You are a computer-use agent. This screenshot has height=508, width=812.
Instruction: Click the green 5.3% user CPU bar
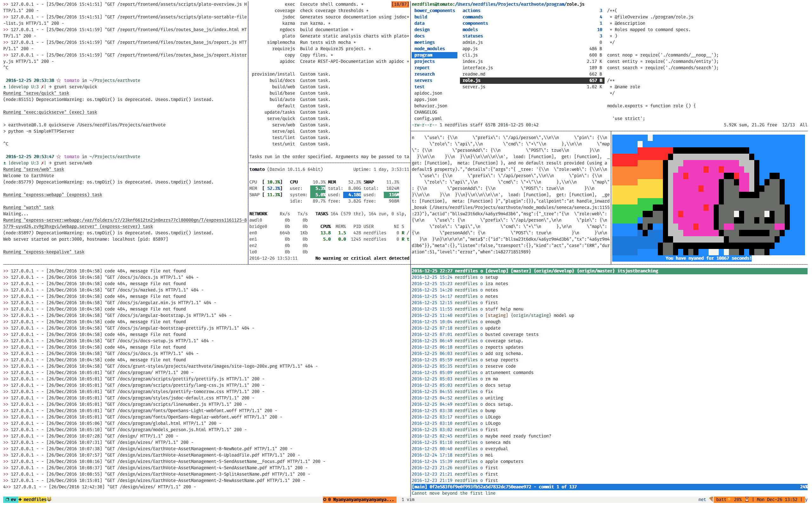click(x=318, y=188)
